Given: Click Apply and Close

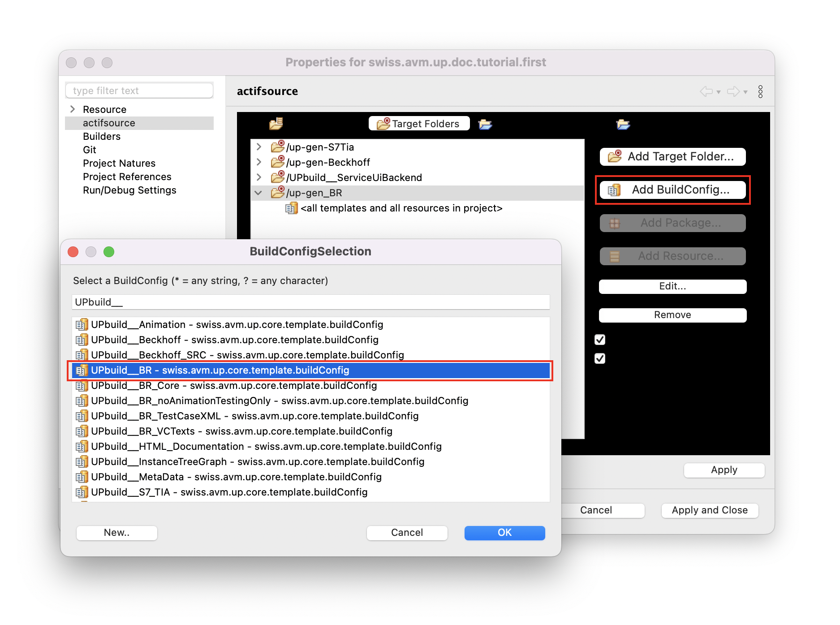Looking at the screenshot, I should [x=709, y=510].
